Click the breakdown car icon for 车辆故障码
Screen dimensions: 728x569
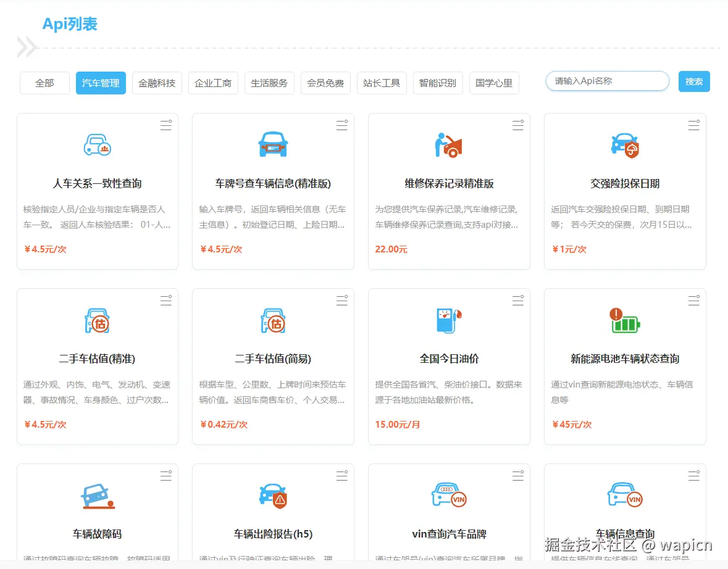click(x=97, y=496)
